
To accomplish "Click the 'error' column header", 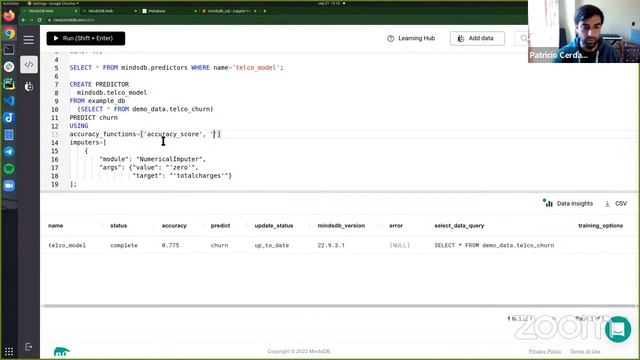I will tap(396, 225).
